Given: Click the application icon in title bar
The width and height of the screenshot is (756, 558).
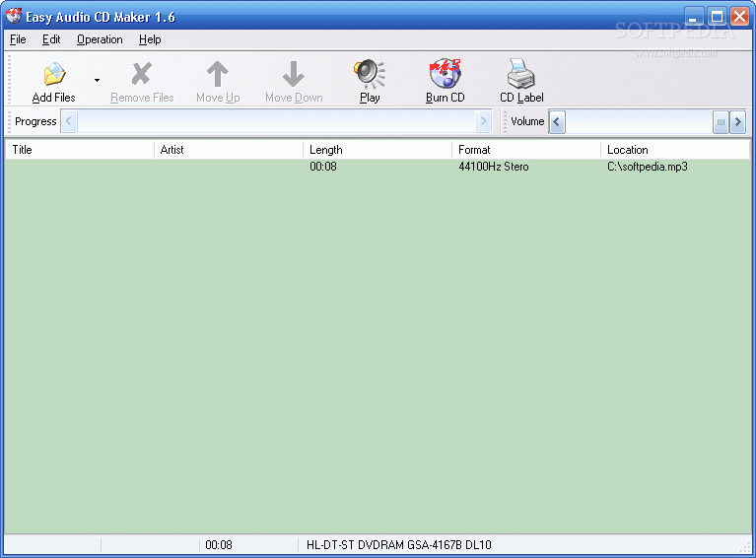Looking at the screenshot, I should pos(14,16).
